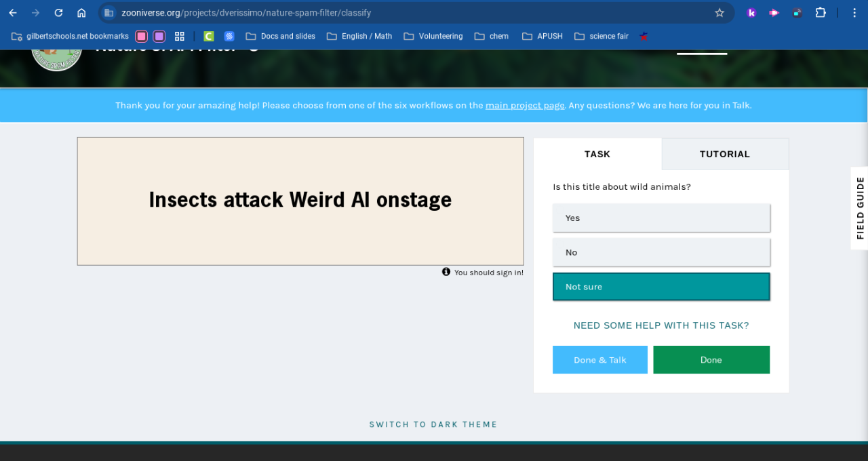Open the apps grid bookmark
The width and height of the screenshot is (868, 461).
tap(180, 37)
